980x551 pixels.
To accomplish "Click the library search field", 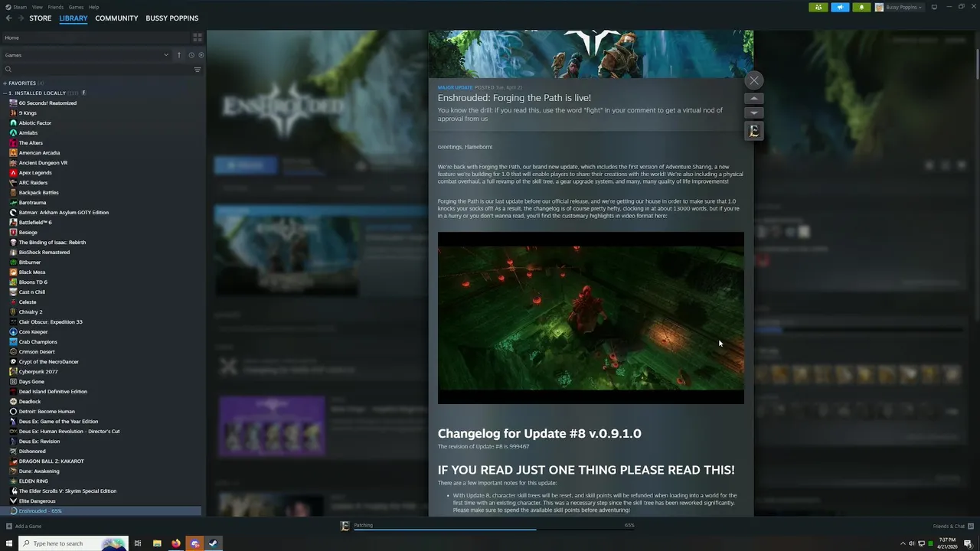I will point(96,70).
